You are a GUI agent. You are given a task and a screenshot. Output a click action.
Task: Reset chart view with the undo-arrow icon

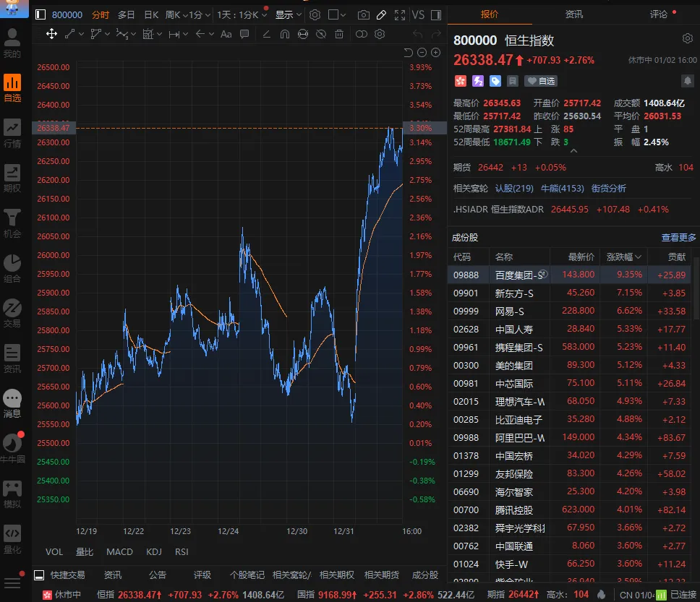[408, 53]
